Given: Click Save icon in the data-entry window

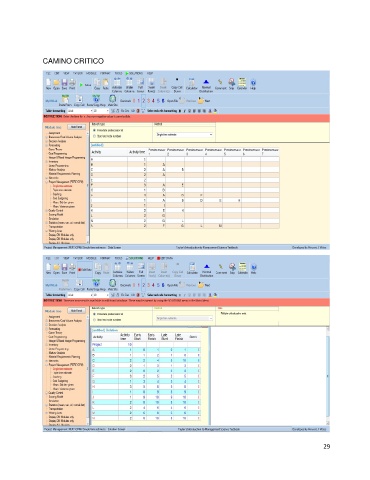Looking at the screenshot, I should pos(64,84).
